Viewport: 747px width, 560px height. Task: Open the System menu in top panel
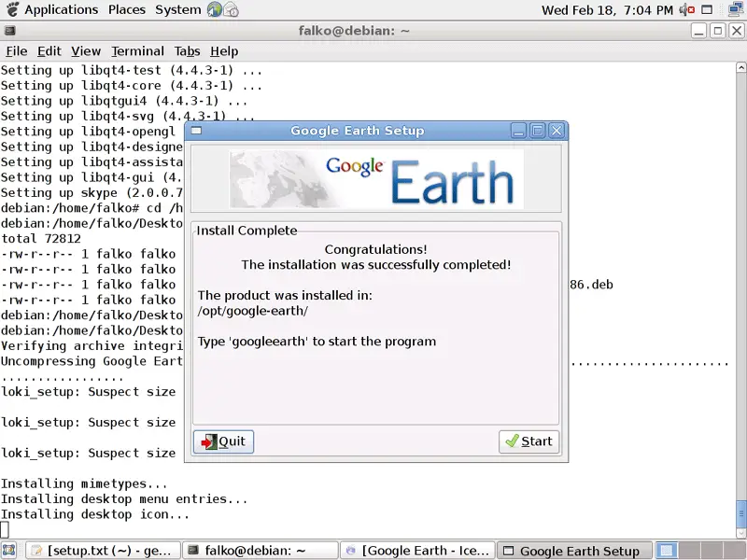tap(177, 9)
